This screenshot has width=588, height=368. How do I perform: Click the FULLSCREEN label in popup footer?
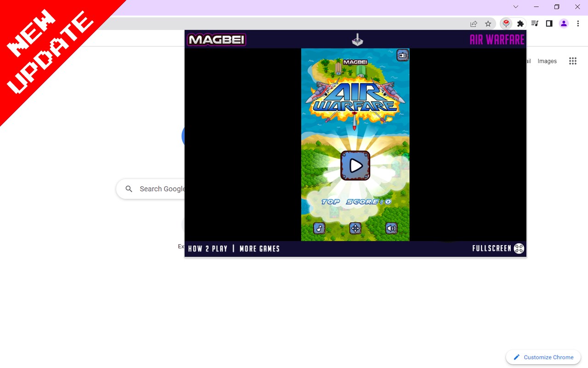coord(492,248)
